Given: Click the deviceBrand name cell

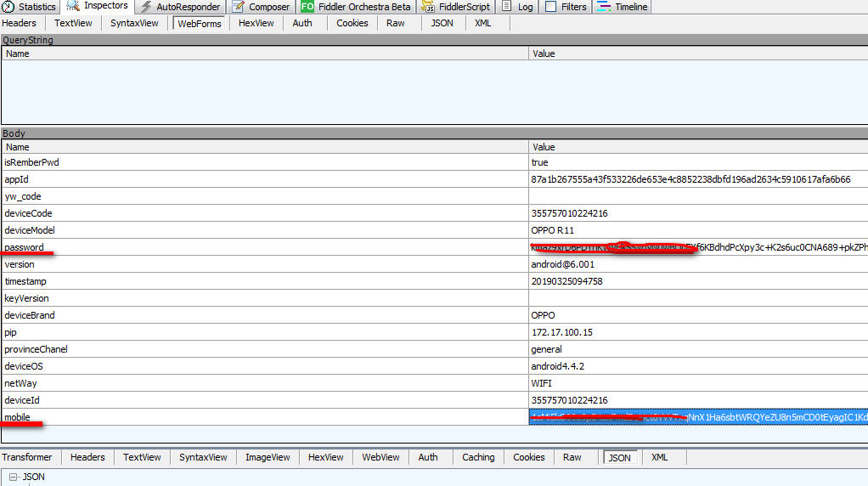Looking at the screenshot, I should tap(265, 315).
